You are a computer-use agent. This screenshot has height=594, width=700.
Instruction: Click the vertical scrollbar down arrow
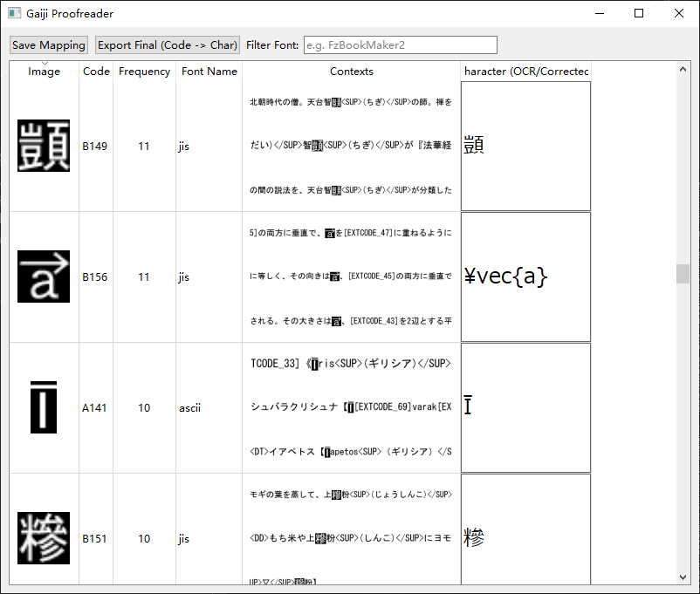click(683, 577)
